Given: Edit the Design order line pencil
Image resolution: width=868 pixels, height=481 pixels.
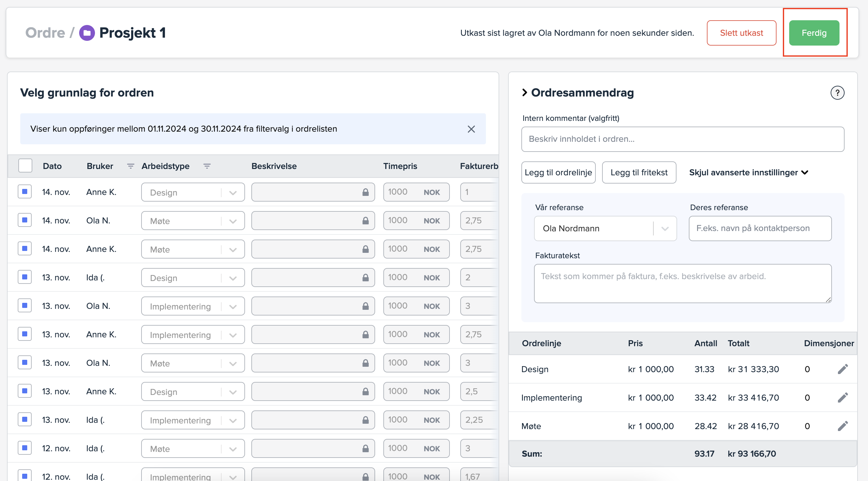Looking at the screenshot, I should point(842,369).
